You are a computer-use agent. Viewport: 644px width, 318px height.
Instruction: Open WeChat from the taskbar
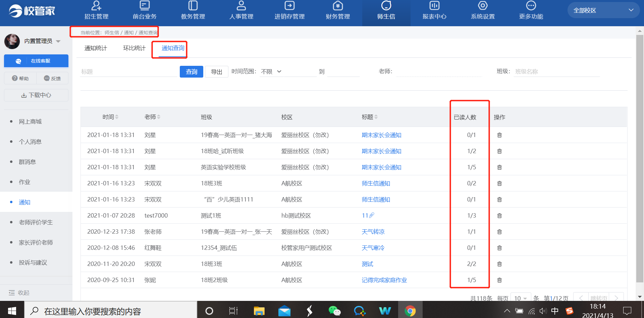(334, 311)
